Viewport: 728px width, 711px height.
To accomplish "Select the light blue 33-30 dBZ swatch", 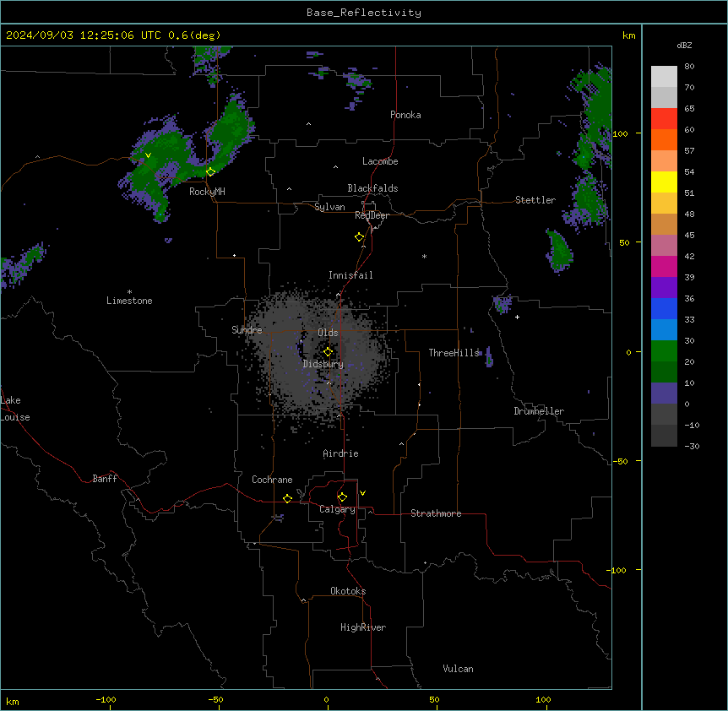I will [x=664, y=330].
